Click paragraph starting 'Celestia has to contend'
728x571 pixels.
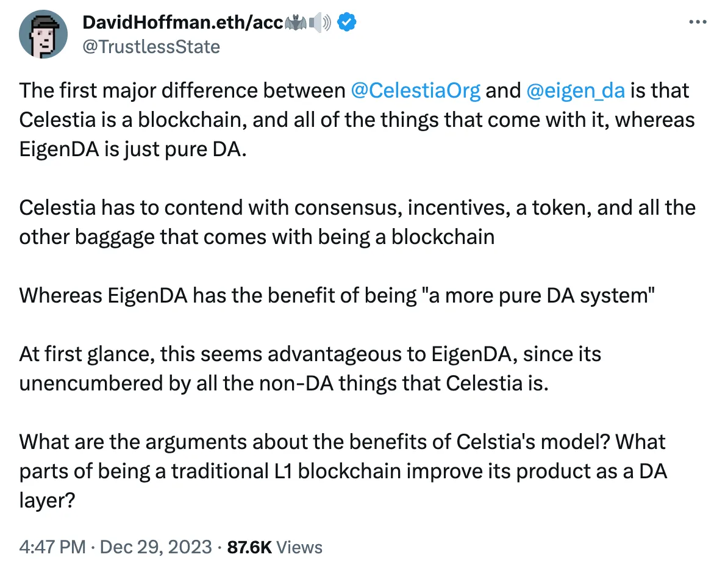pos(357,222)
